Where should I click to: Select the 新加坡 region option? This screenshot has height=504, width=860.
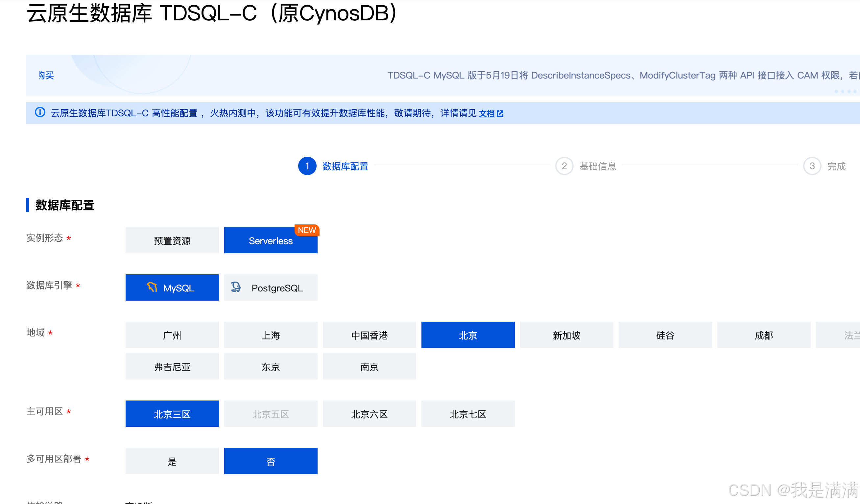point(566,335)
